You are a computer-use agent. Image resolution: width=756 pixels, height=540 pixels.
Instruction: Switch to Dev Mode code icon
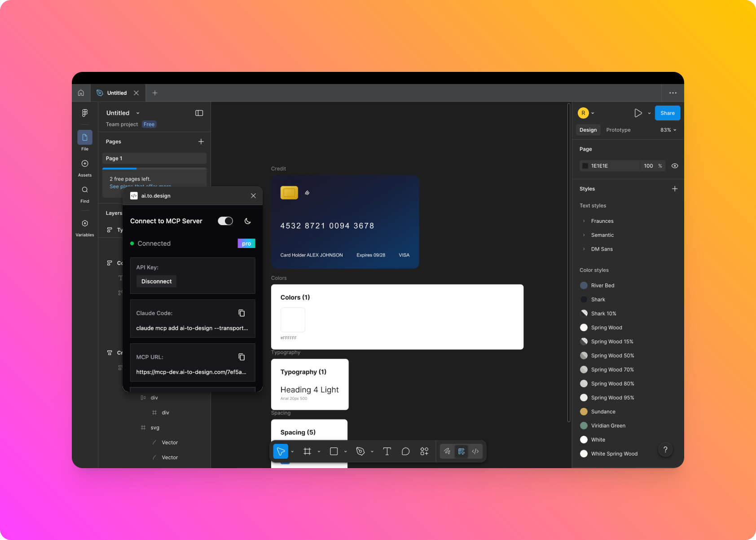[x=475, y=451]
